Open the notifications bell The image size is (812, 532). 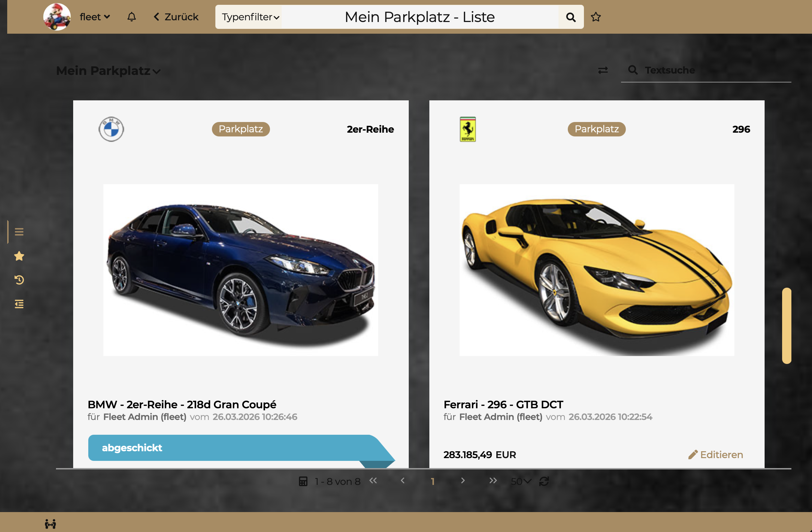click(132, 17)
